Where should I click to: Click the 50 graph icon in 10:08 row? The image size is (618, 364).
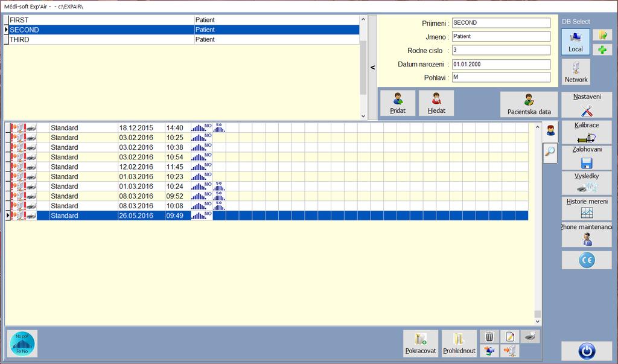tap(219, 206)
